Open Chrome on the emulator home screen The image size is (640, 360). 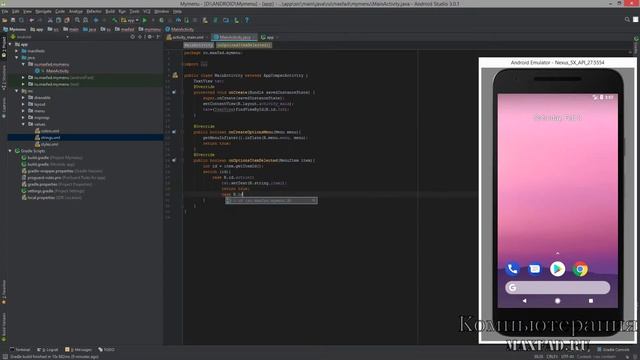[x=580, y=269]
